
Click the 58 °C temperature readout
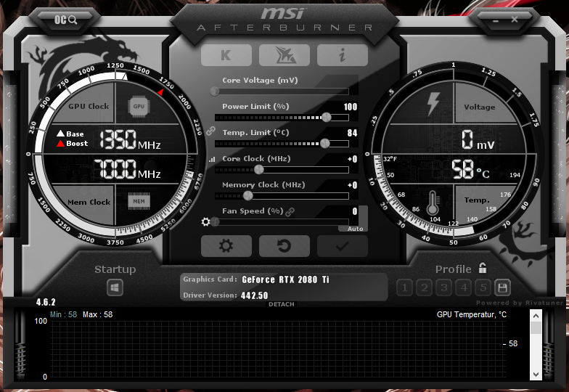tap(470, 170)
